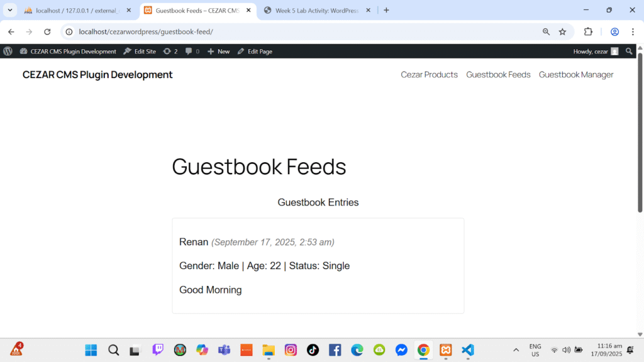Viewport: 644px width, 362px height.
Task: Click the WordPress logo in admin bar
Action: [8, 52]
